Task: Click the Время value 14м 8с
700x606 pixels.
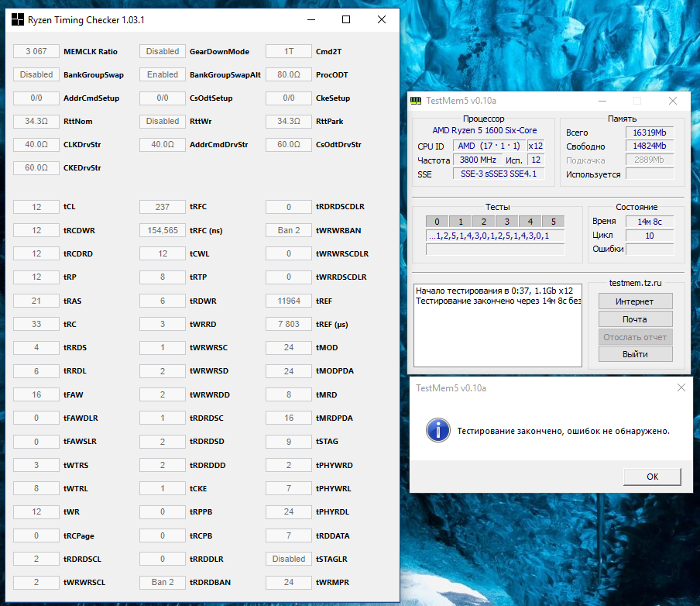Action: (650, 222)
